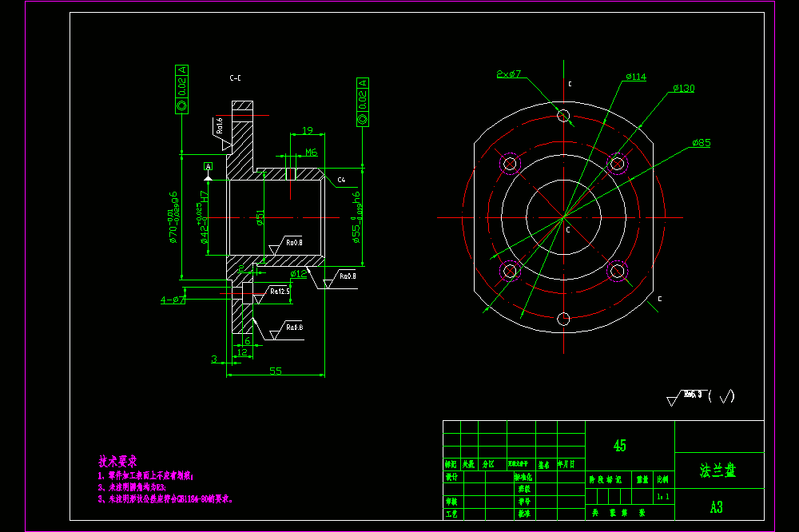Click the material cell reading 45
799x532 pixels.
(x=620, y=446)
